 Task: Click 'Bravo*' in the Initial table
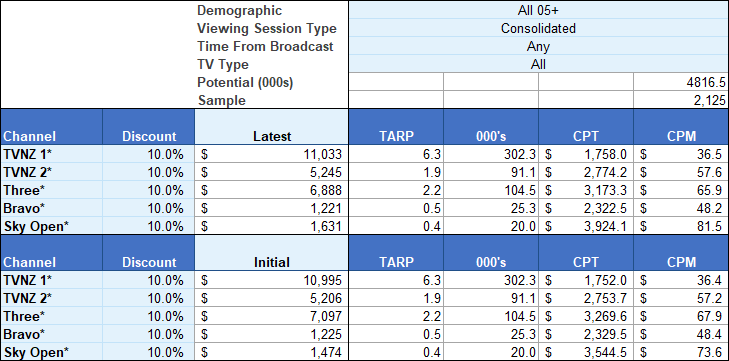tap(52, 334)
